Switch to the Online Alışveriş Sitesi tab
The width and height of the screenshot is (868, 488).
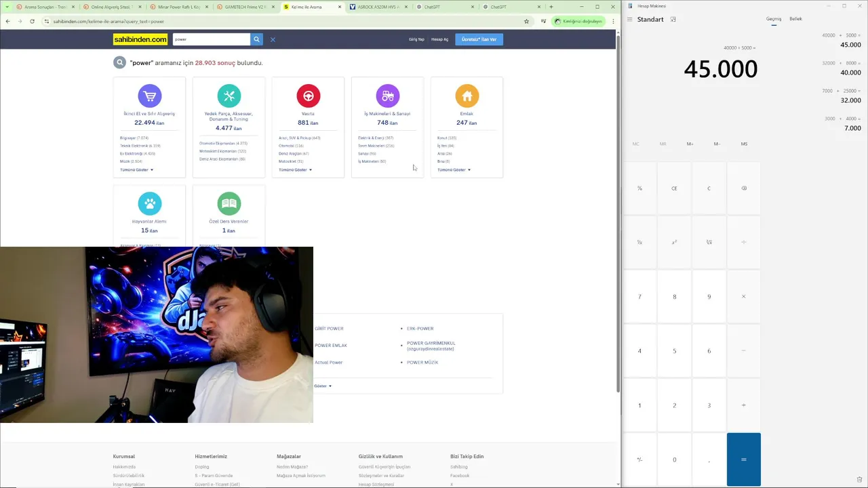coord(113,7)
